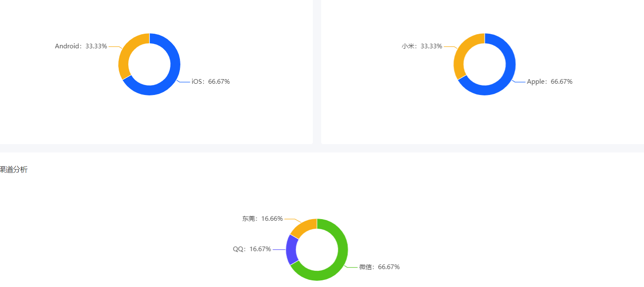Click the center hole of the 微信 channel donut

[317, 250]
